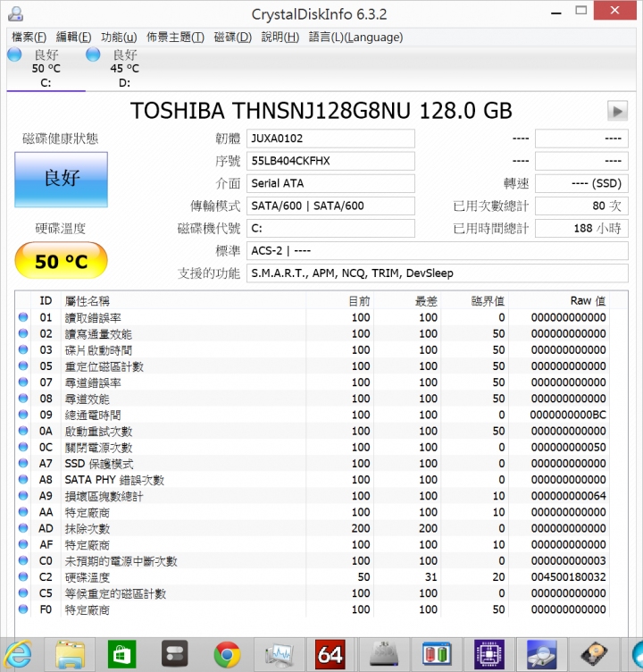This screenshot has height=672, width=643.
Task: Click status dot for attribute C0 未預期的電源中斷次數
Action: point(23,560)
